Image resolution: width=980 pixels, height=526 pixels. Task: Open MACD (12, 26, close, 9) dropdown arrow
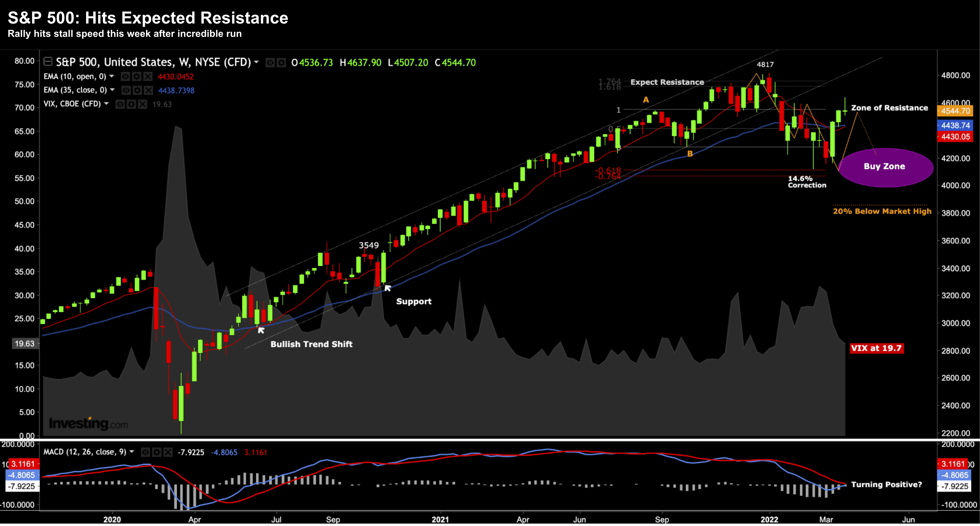click(132, 452)
